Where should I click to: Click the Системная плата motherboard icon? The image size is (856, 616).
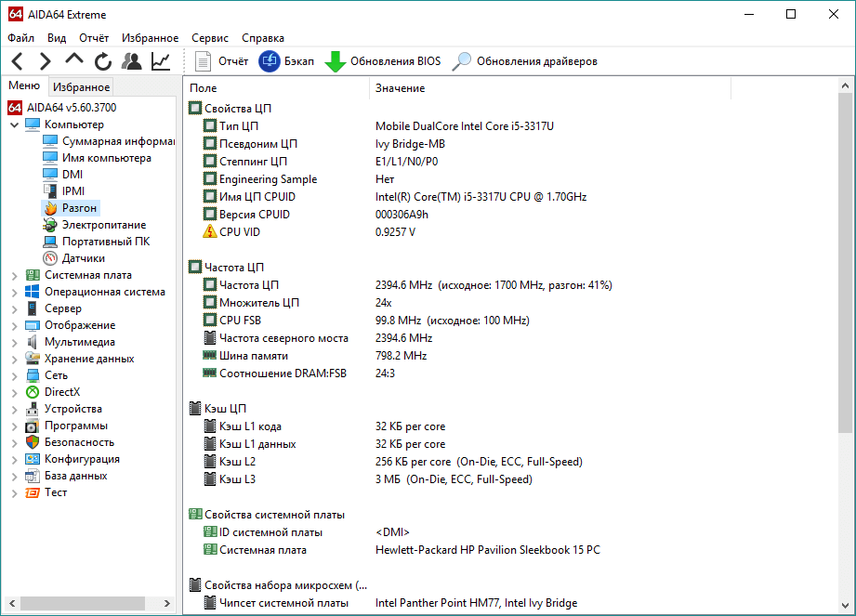click(33, 275)
